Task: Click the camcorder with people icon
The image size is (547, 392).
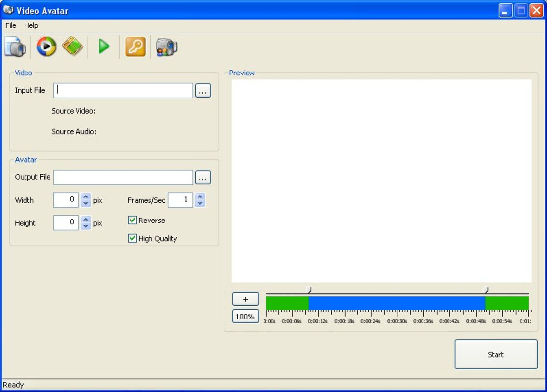Action: pos(166,47)
